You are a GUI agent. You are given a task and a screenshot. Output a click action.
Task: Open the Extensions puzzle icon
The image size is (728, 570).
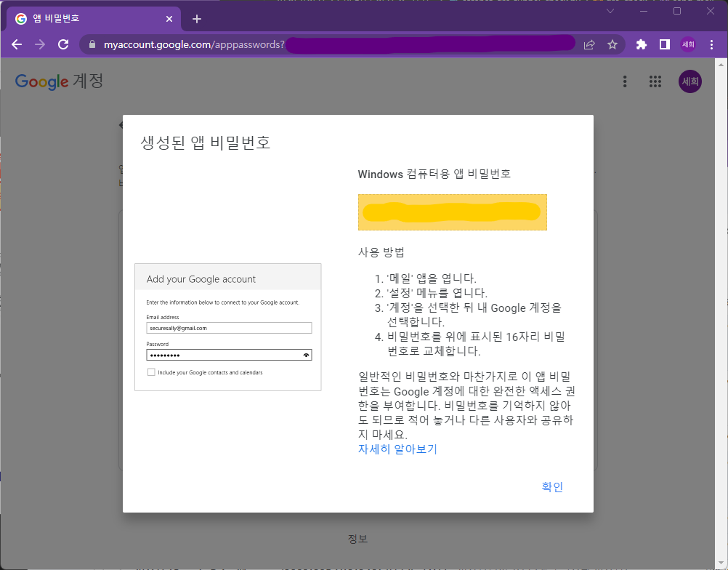(x=642, y=44)
